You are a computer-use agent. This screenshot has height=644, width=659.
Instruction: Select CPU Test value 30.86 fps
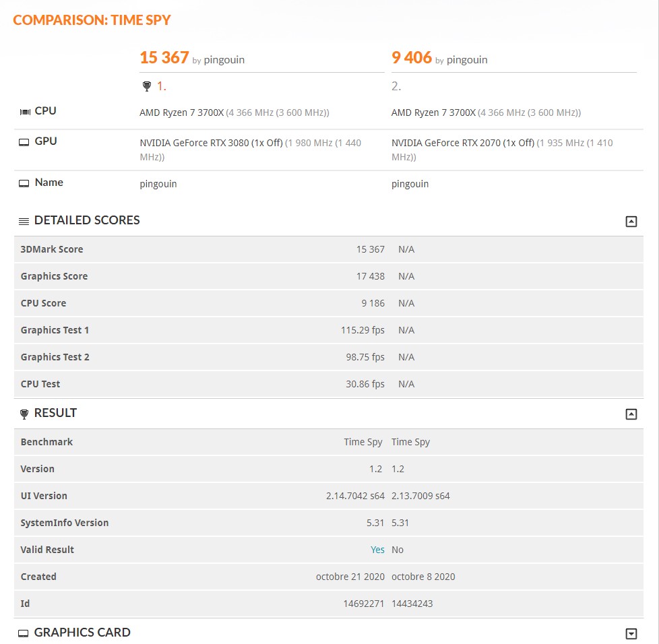click(365, 384)
